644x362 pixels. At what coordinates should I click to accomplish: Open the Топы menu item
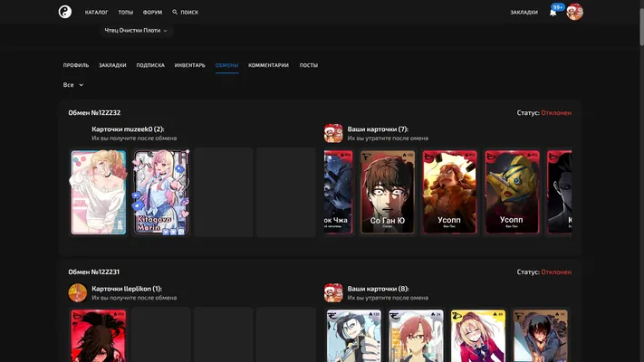point(126,13)
